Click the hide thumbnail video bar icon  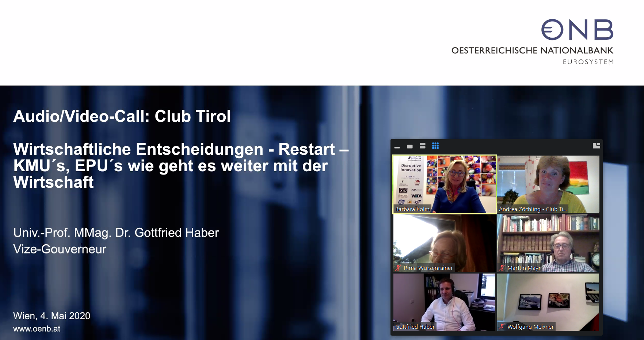tap(397, 147)
